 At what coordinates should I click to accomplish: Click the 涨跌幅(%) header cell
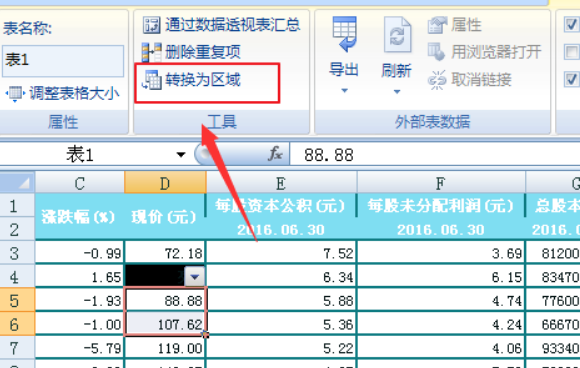pyautogui.click(x=80, y=217)
